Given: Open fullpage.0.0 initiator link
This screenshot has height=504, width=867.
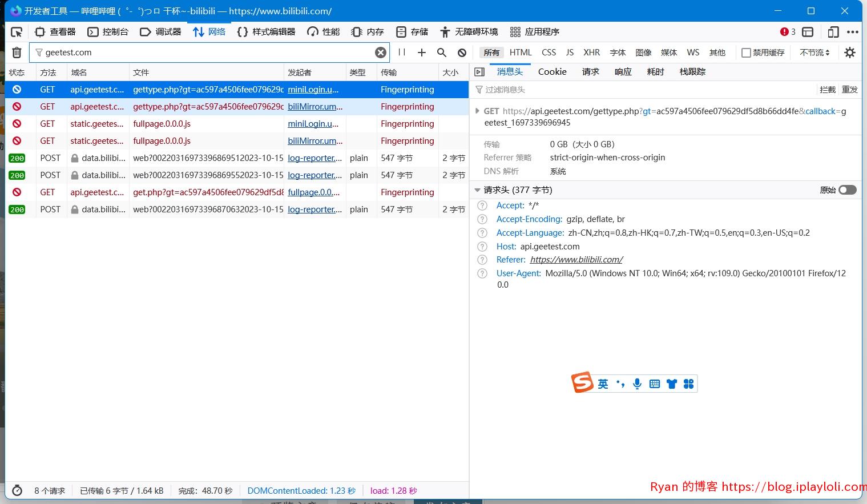Looking at the screenshot, I should point(314,192).
